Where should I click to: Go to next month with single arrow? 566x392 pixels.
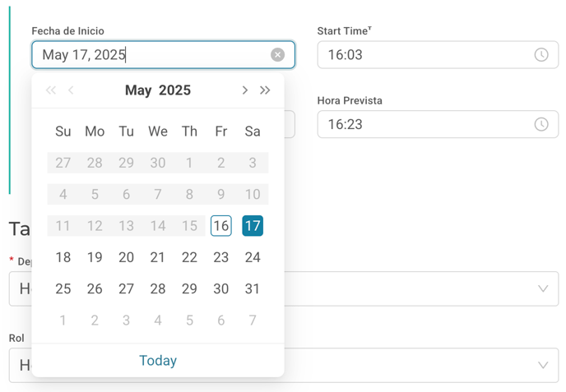click(244, 90)
